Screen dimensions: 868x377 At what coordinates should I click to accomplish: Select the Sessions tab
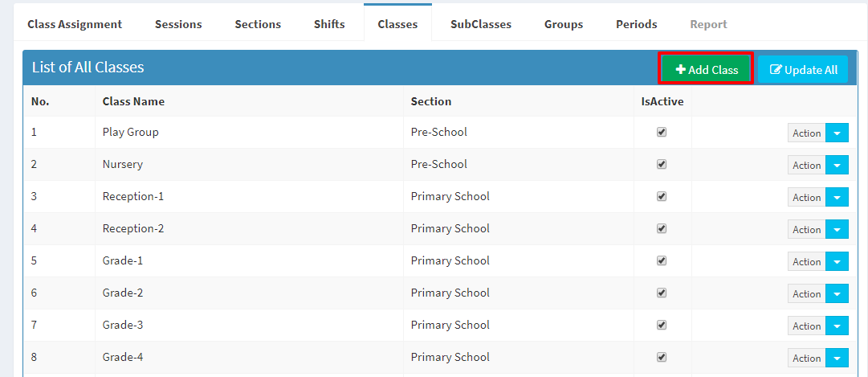click(x=178, y=24)
